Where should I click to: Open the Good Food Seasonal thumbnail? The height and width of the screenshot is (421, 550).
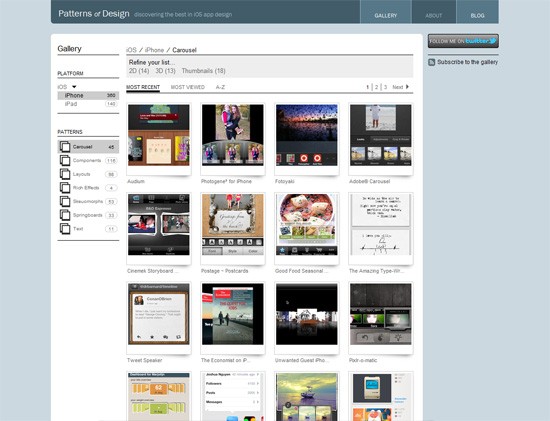307,225
